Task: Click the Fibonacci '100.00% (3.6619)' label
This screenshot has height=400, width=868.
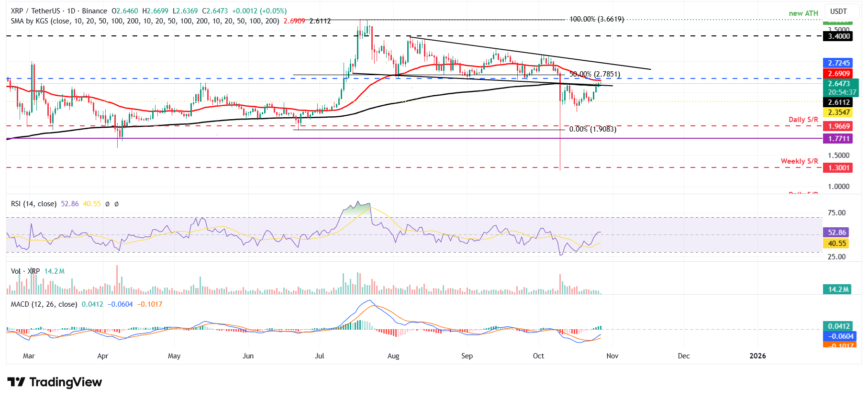Action: [x=596, y=20]
